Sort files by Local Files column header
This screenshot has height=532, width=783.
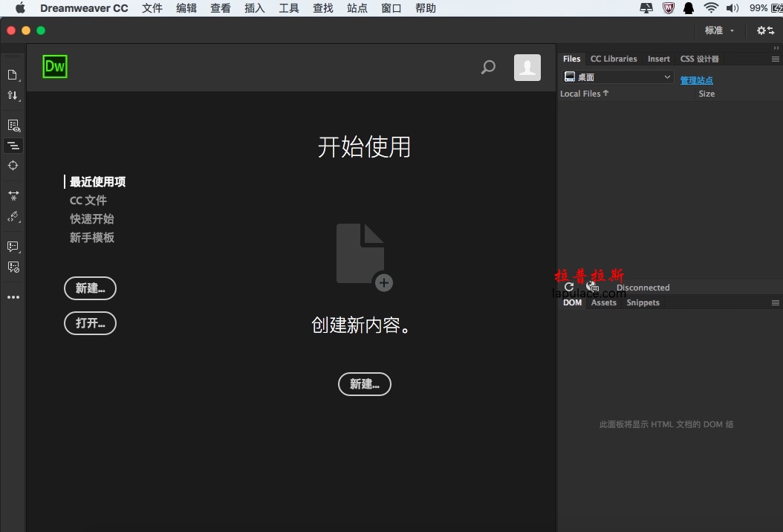584,94
